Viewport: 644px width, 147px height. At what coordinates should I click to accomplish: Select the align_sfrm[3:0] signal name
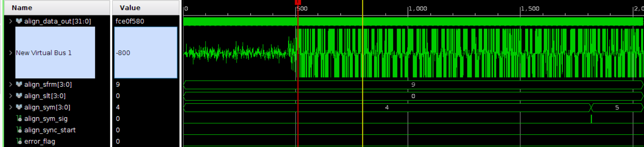pyautogui.click(x=48, y=84)
